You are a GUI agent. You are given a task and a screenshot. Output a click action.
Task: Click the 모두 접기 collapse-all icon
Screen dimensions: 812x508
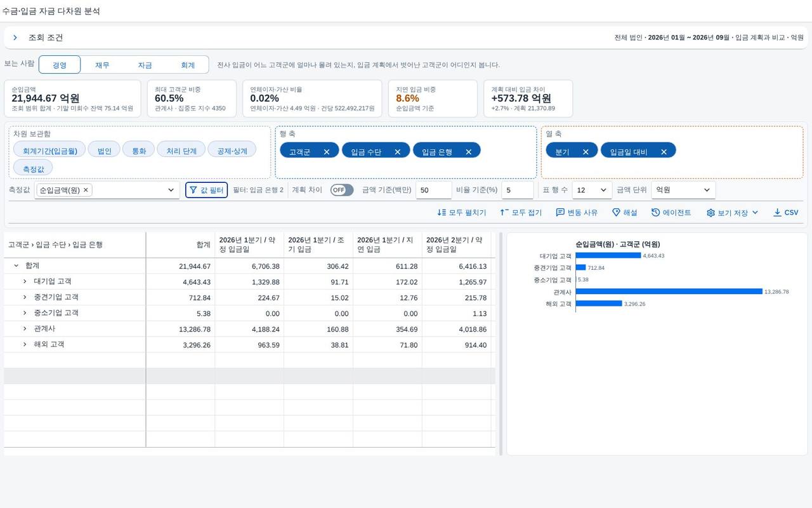click(504, 213)
